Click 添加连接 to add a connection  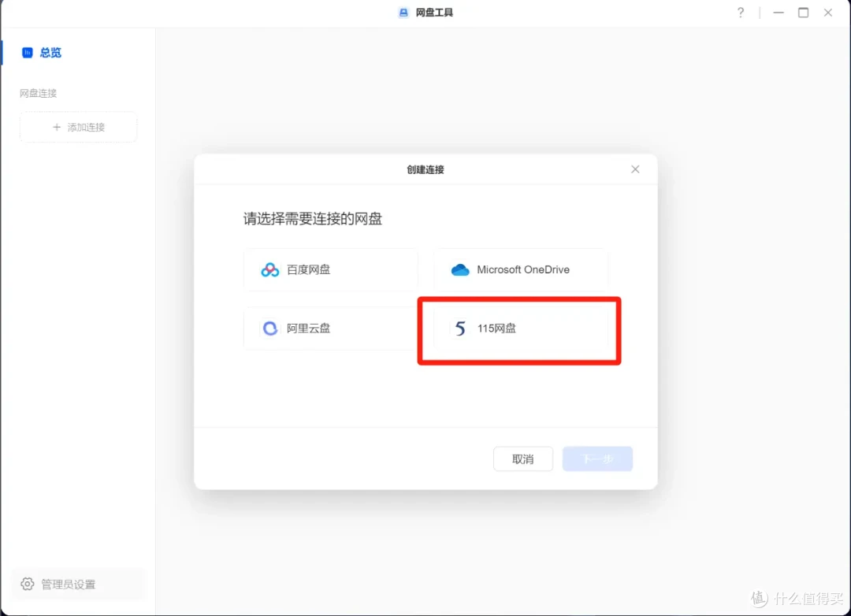pyautogui.click(x=78, y=127)
